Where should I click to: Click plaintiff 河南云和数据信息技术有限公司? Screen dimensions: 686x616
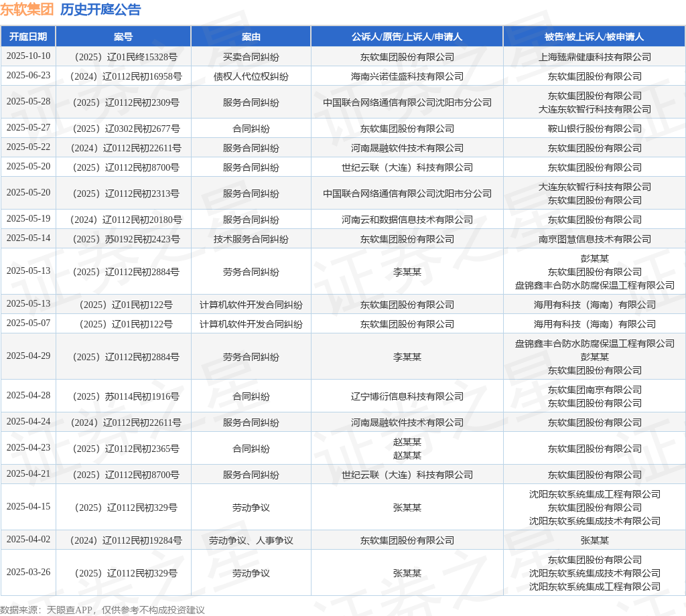[407, 220]
